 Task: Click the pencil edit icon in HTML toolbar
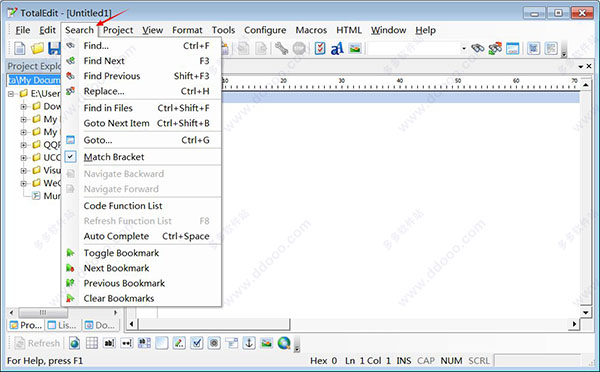(179, 343)
